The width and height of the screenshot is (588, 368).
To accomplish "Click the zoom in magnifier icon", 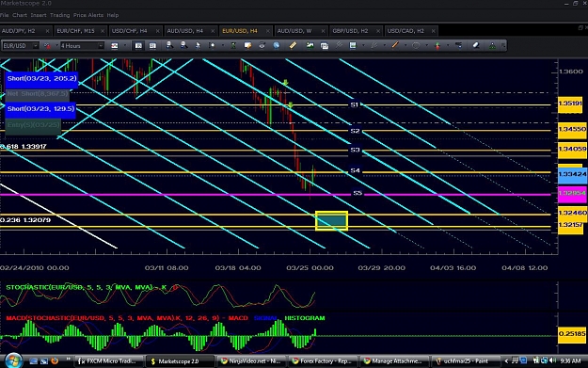I will click(169, 45).
